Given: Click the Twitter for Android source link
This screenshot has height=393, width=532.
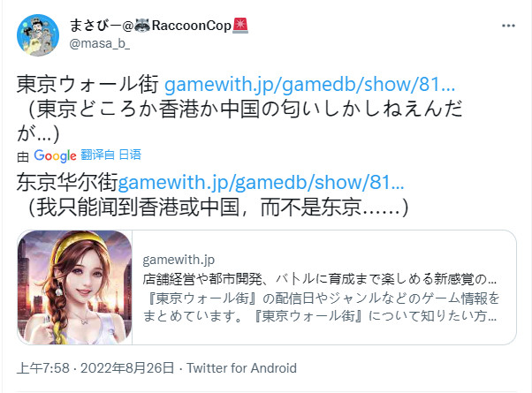Looking at the screenshot, I should [241, 368].
